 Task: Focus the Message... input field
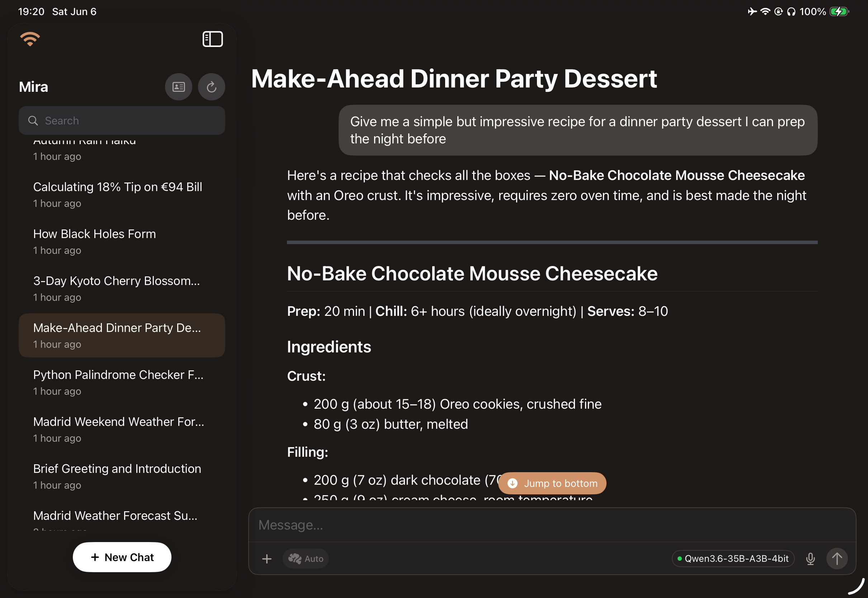point(552,525)
